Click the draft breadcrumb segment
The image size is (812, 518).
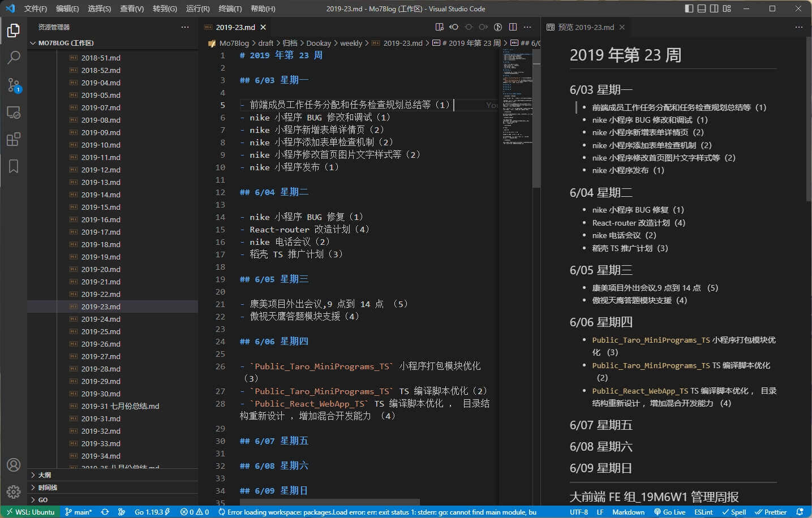[265, 43]
